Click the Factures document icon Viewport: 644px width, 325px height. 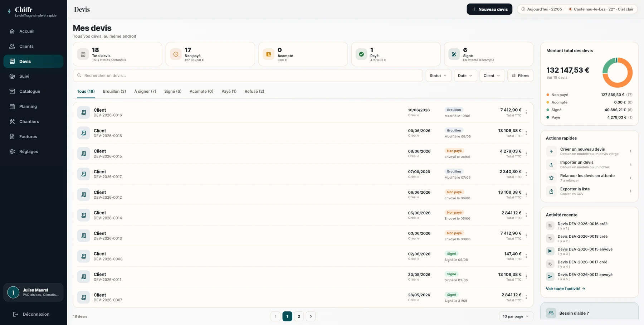pos(12,136)
